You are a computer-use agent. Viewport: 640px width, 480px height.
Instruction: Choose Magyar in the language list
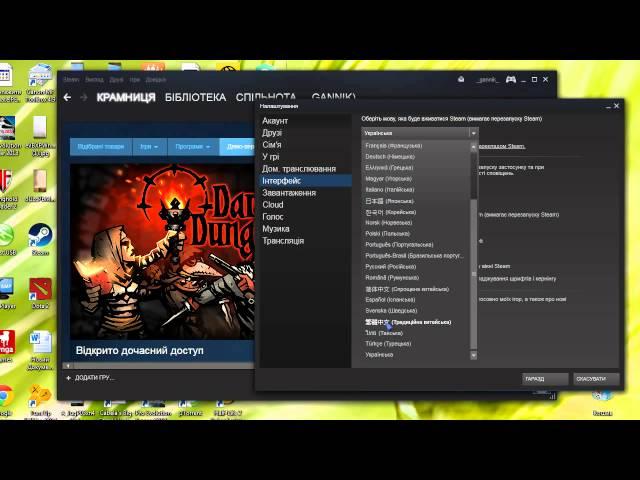click(416, 179)
